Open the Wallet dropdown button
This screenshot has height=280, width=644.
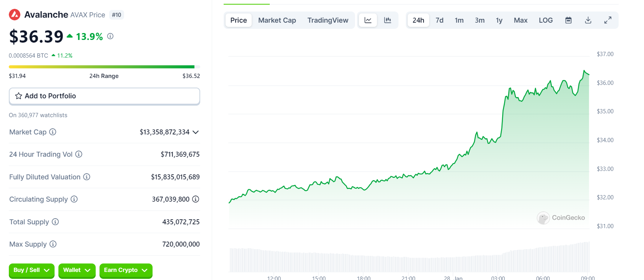click(77, 270)
